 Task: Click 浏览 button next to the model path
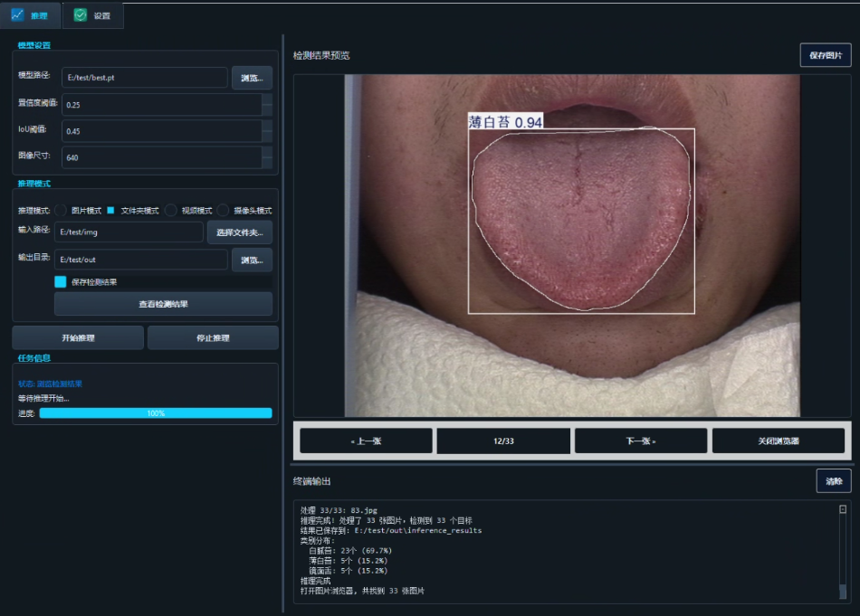pyautogui.click(x=252, y=78)
